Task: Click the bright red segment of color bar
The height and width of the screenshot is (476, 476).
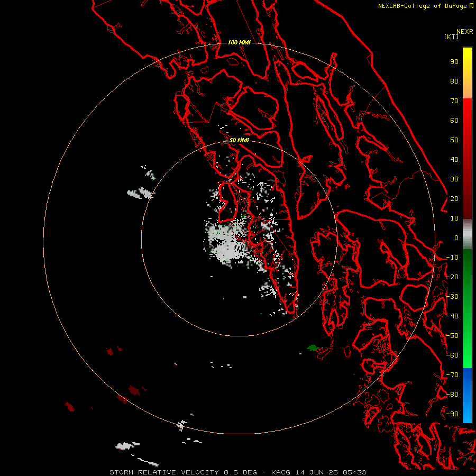Action: tap(467, 159)
